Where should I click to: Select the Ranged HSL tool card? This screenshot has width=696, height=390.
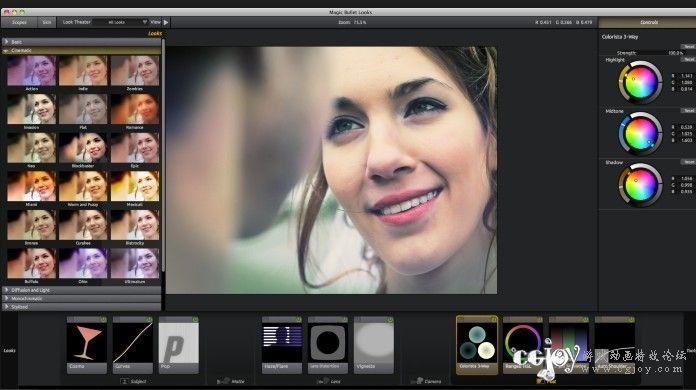point(523,345)
